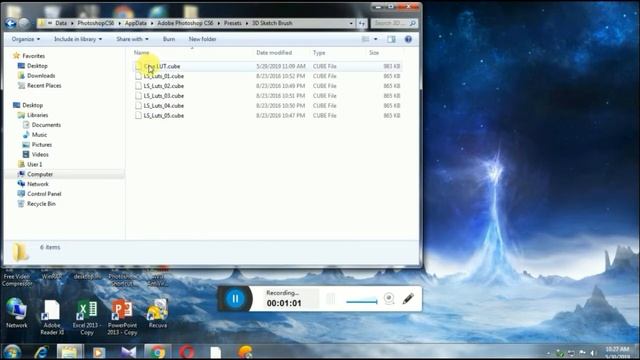Click the Excel 2013 - Copy desktop shortcut
The height and width of the screenshot is (360, 640).
87,317
